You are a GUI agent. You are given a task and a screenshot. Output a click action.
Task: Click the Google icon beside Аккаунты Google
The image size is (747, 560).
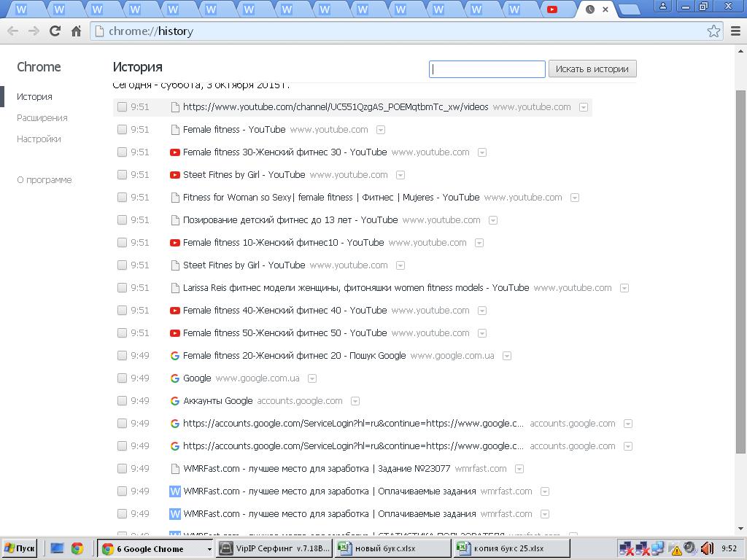[175, 401]
